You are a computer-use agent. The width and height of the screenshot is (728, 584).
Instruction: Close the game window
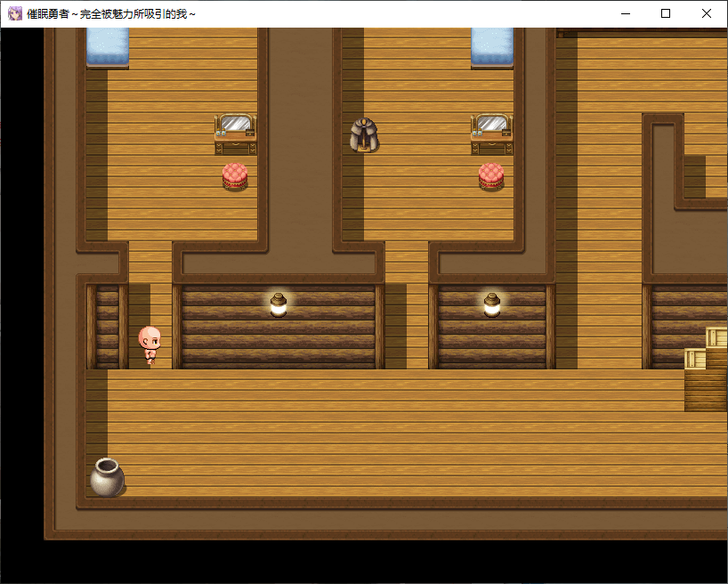(707, 13)
